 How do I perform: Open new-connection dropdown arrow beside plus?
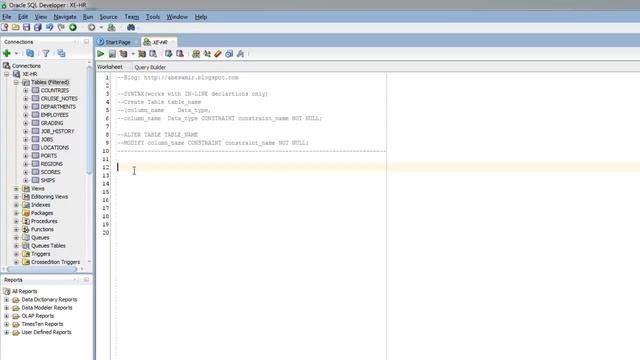point(16,53)
